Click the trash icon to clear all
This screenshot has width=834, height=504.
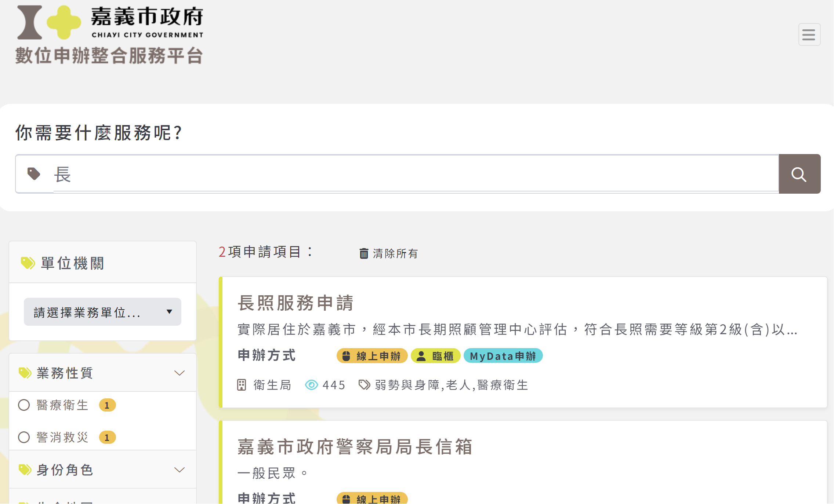point(363,253)
